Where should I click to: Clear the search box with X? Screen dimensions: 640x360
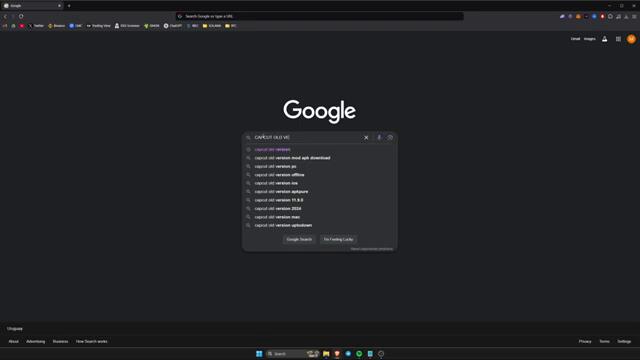366,138
